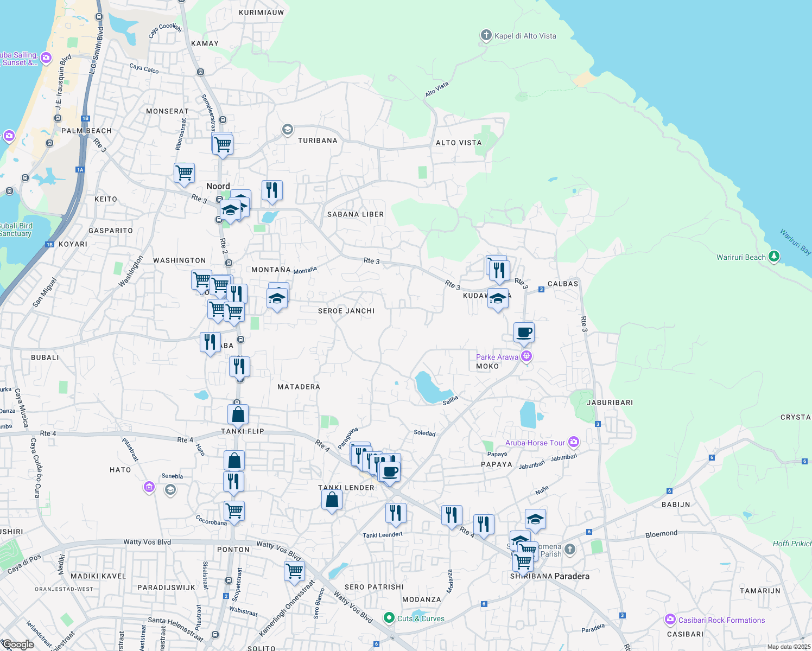Open the purple Casibari Rock Formations marker
Screen dimensions: 812x651
coord(671,620)
